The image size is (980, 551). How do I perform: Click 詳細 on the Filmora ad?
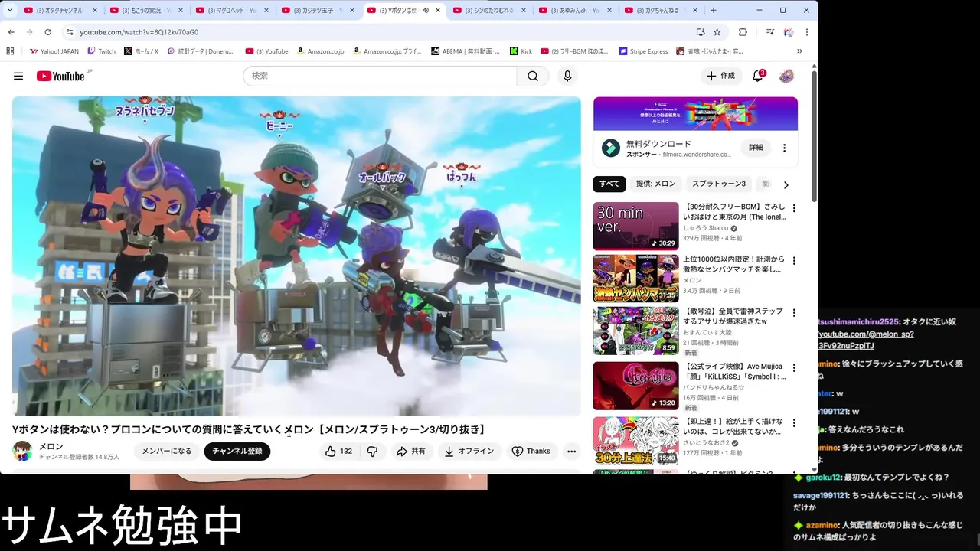click(756, 148)
